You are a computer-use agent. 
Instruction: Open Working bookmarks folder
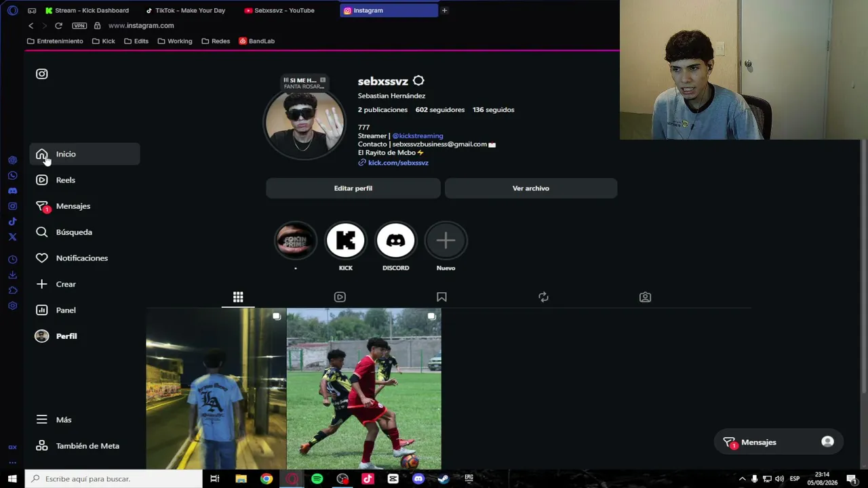click(175, 41)
